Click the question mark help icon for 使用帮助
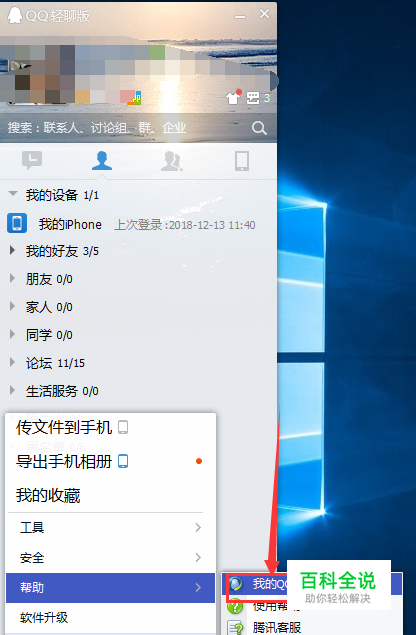Viewport: 416px width, 635px height. point(235,606)
